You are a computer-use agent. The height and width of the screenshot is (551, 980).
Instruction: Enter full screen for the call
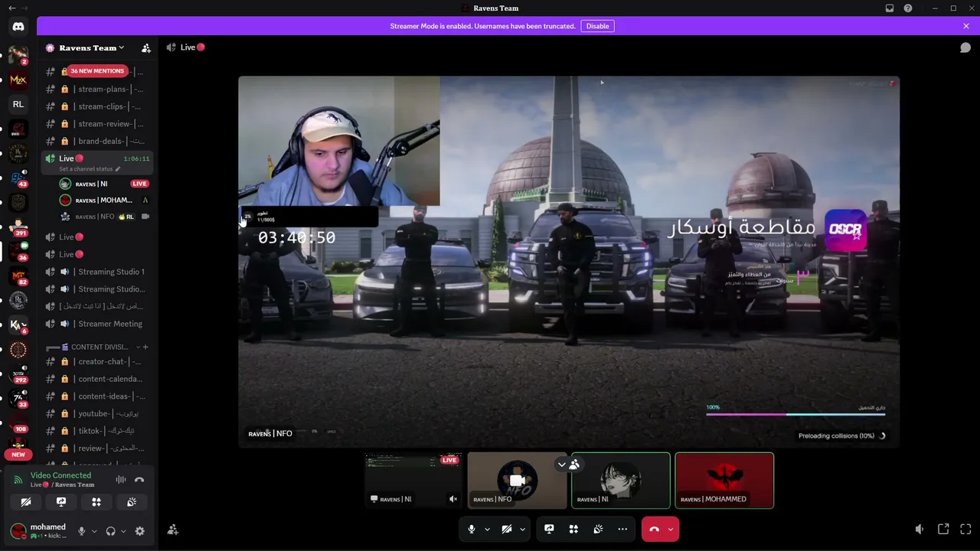click(x=965, y=529)
